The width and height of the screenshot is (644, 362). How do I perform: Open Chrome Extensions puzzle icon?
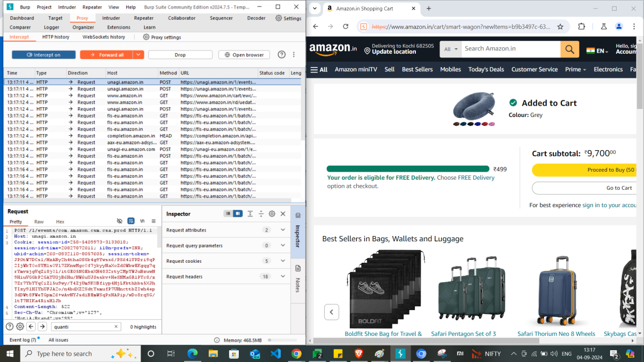(582, 26)
